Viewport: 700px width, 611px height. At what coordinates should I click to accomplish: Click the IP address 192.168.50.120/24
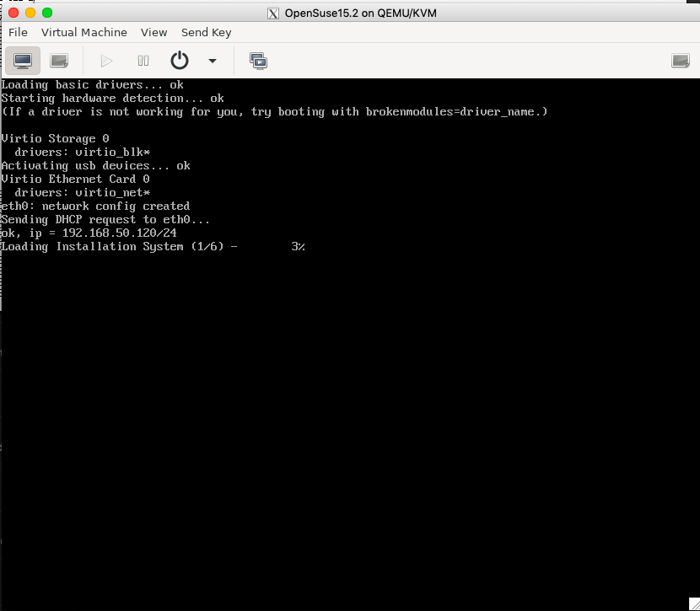coord(119,233)
